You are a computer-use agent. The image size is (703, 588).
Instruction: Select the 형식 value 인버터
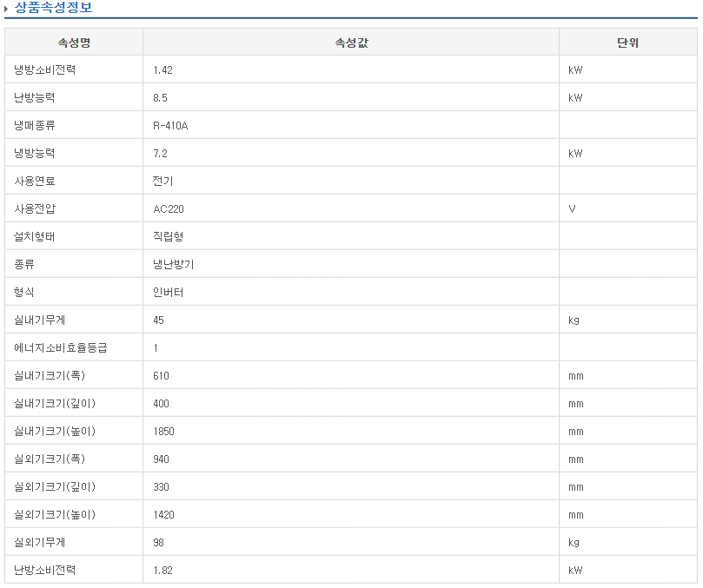click(168, 292)
